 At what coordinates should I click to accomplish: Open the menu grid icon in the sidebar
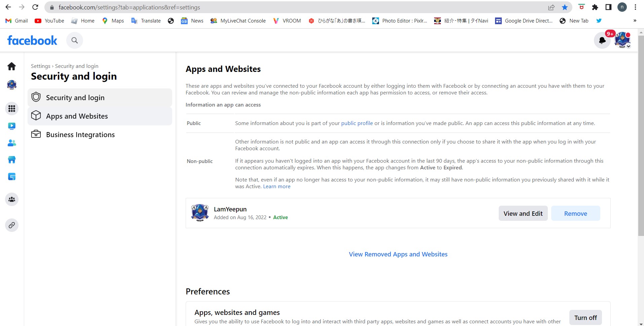point(12,109)
